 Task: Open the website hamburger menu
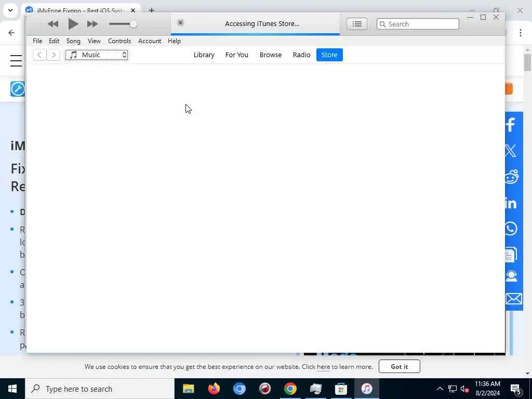click(x=16, y=60)
